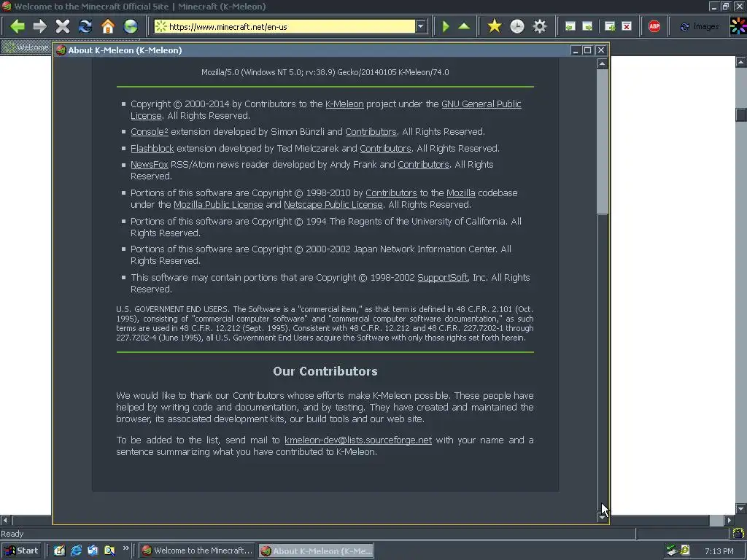Screen dimensions: 747x560
Task: Stop page loading with the X icon
Action: [x=63, y=26]
